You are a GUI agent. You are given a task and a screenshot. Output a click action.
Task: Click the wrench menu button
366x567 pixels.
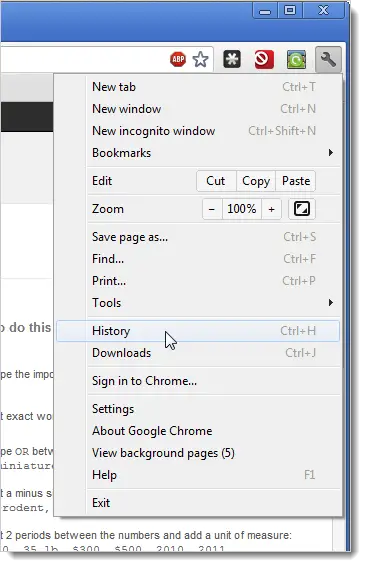[x=328, y=59]
